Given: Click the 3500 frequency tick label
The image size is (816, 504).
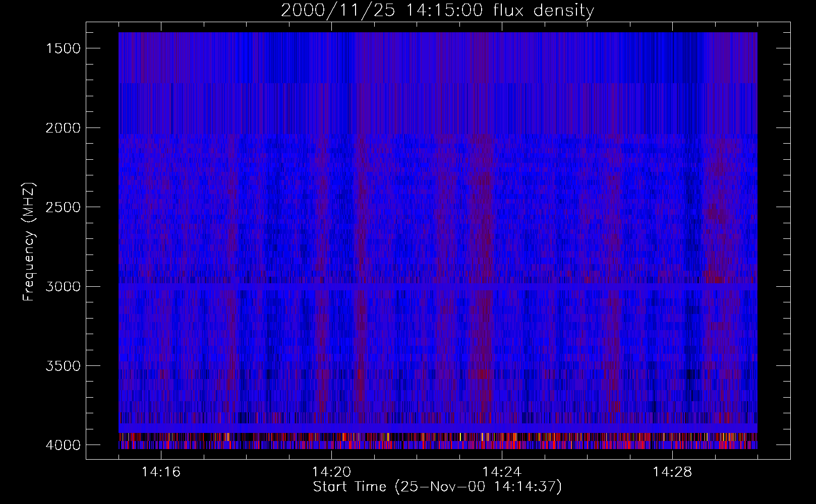Looking at the screenshot, I should [x=63, y=366].
